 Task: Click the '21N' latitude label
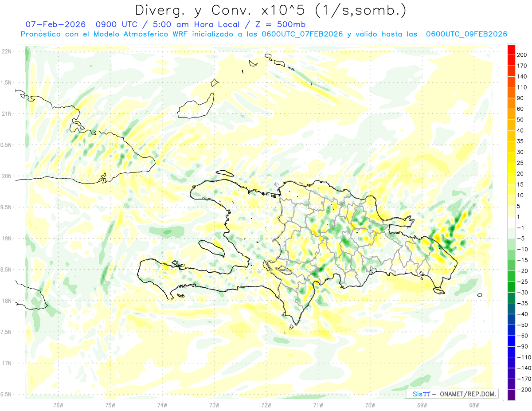pyautogui.click(x=7, y=114)
